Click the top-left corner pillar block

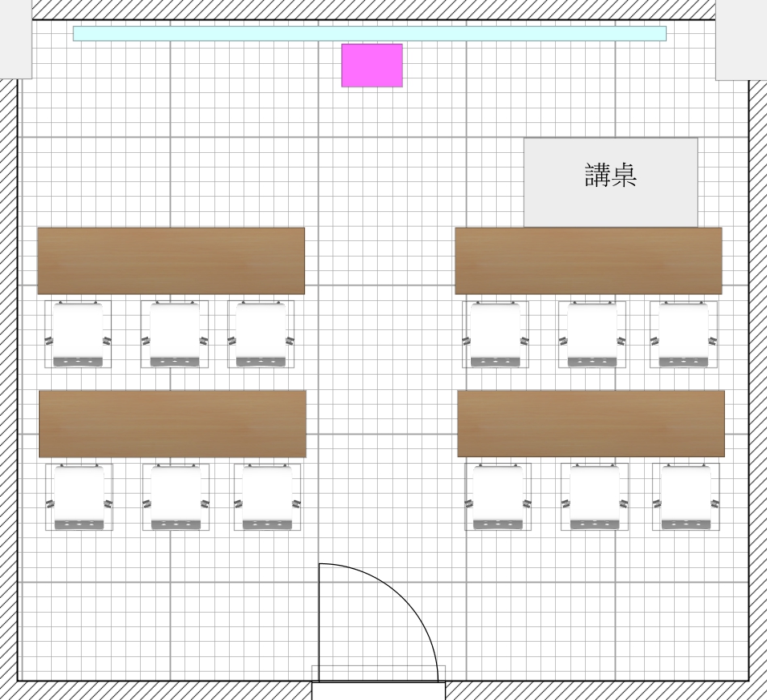(x=15, y=39)
